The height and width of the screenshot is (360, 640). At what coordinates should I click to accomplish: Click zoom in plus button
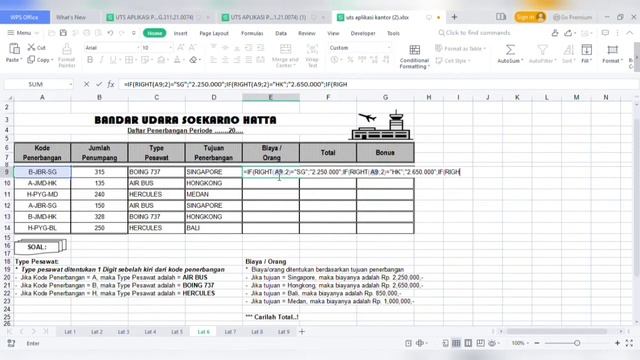pyautogui.click(x=617, y=343)
